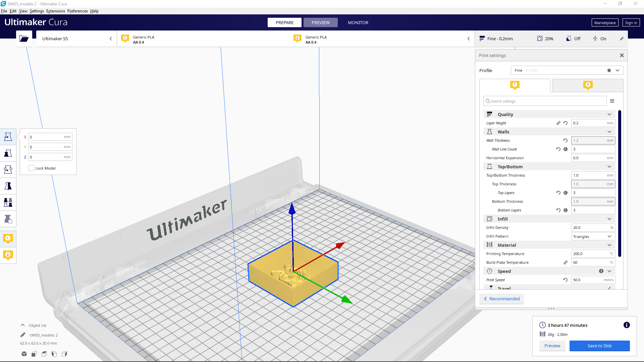Toggle adhesion setting on/off
Viewport: 644px width, 362px height.
(600, 39)
